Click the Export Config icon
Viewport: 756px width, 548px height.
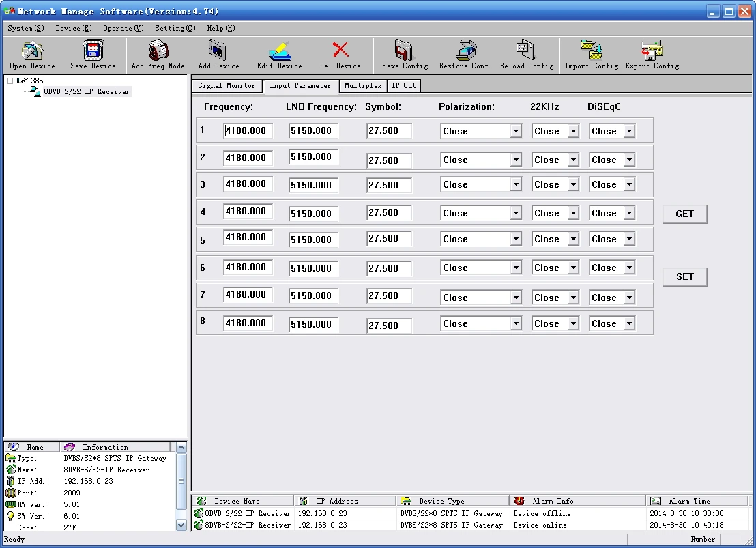[x=652, y=50]
